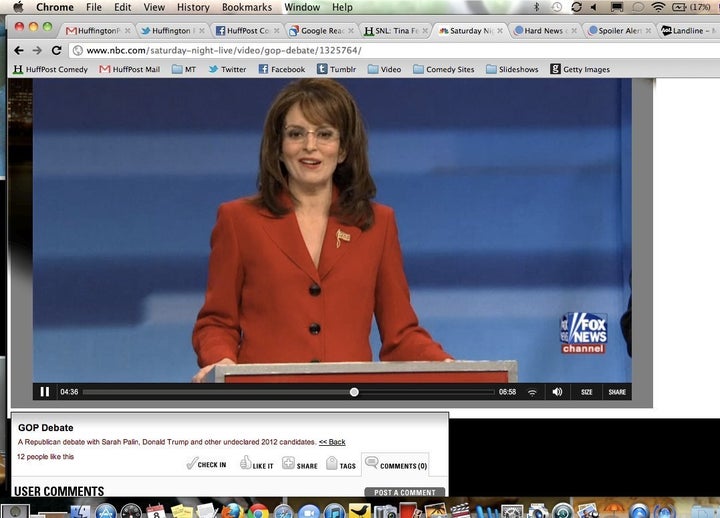720x518 pixels.
Task: Open the Bookmarks menu
Action: (247, 7)
